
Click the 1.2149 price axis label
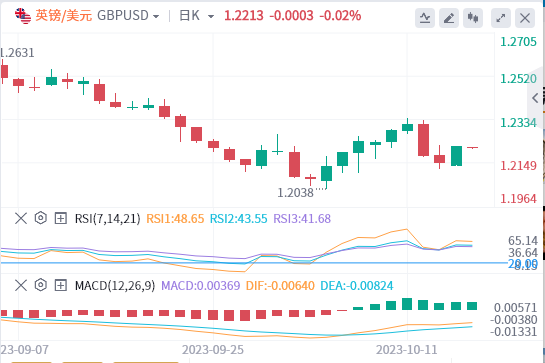pyautogui.click(x=518, y=166)
